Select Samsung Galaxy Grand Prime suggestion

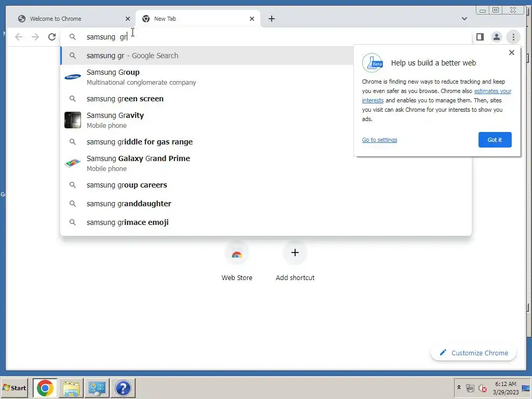pyautogui.click(x=266, y=163)
